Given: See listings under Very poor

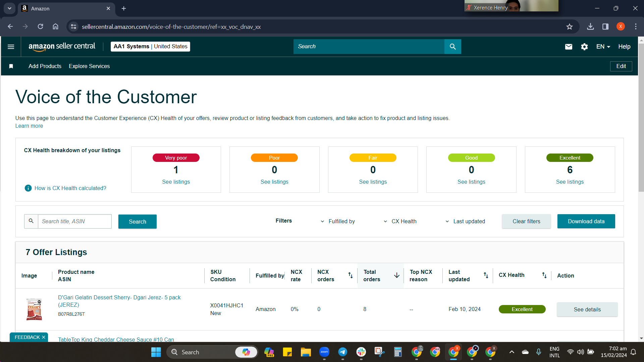Looking at the screenshot, I should 176,182.
